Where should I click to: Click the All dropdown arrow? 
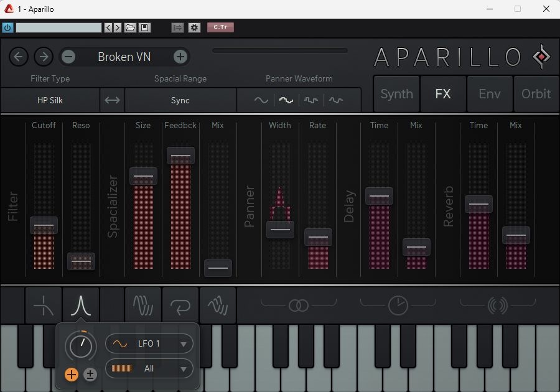pos(184,370)
